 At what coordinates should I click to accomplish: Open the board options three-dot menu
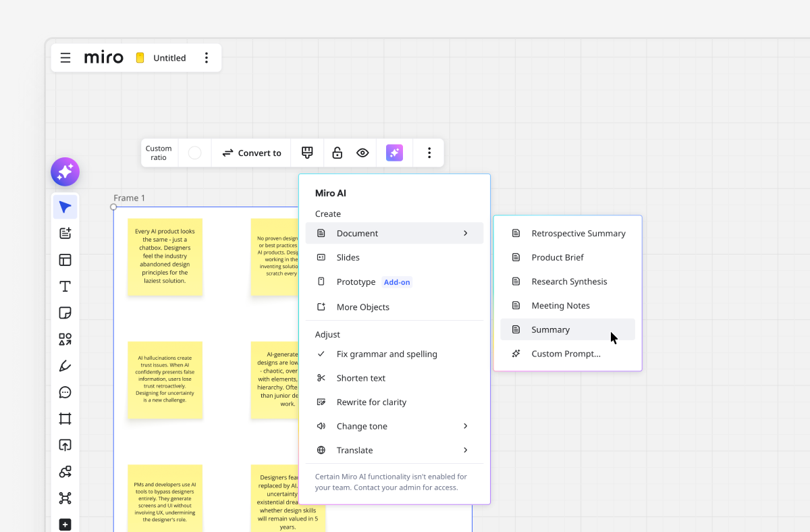click(x=207, y=58)
